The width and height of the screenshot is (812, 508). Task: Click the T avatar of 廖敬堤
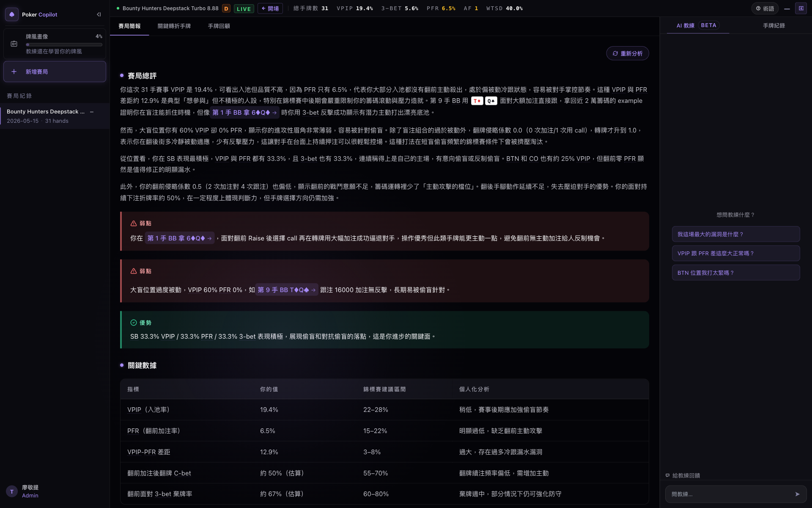(12, 491)
